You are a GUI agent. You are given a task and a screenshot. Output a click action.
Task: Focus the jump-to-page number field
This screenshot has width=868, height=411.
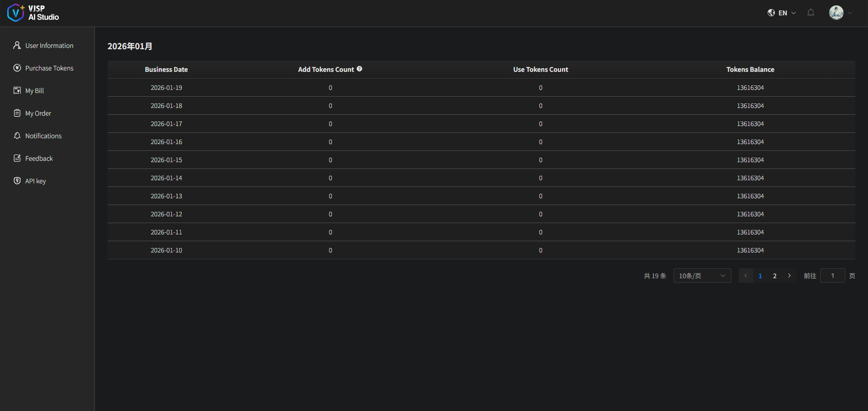(x=832, y=276)
